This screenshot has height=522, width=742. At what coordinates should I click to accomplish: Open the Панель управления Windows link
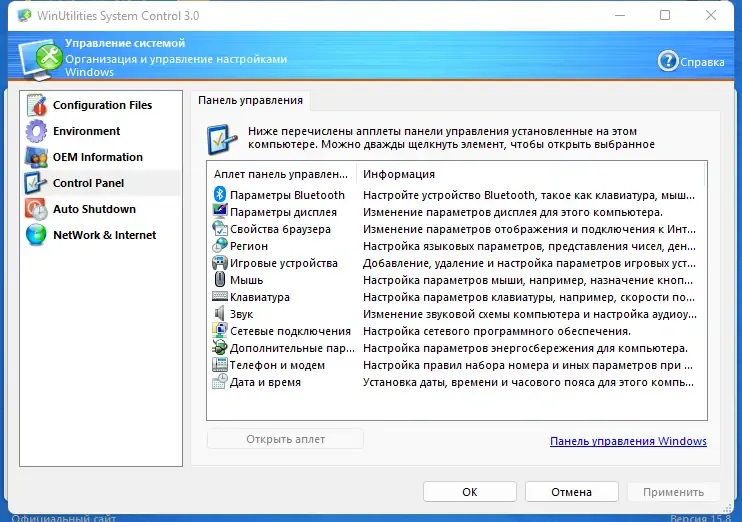pyautogui.click(x=628, y=441)
